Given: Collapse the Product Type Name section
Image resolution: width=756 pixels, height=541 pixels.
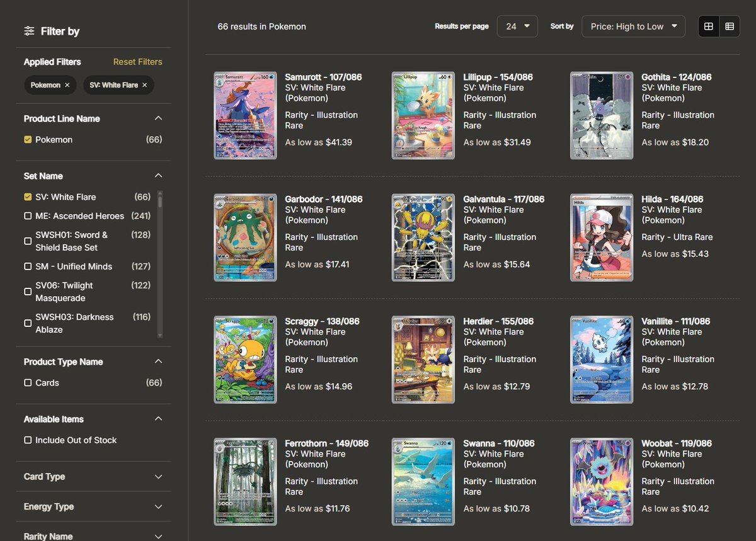Looking at the screenshot, I should tap(158, 362).
